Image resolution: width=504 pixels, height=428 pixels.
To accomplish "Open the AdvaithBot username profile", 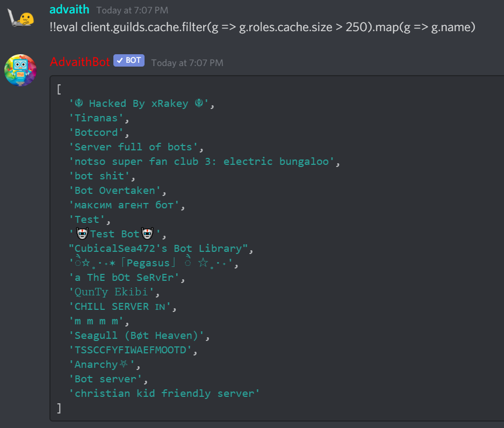I will click(x=80, y=62).
